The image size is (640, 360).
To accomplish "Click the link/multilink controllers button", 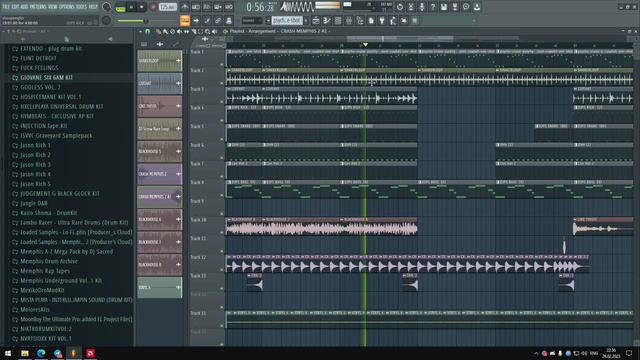I will click(218, 20).
